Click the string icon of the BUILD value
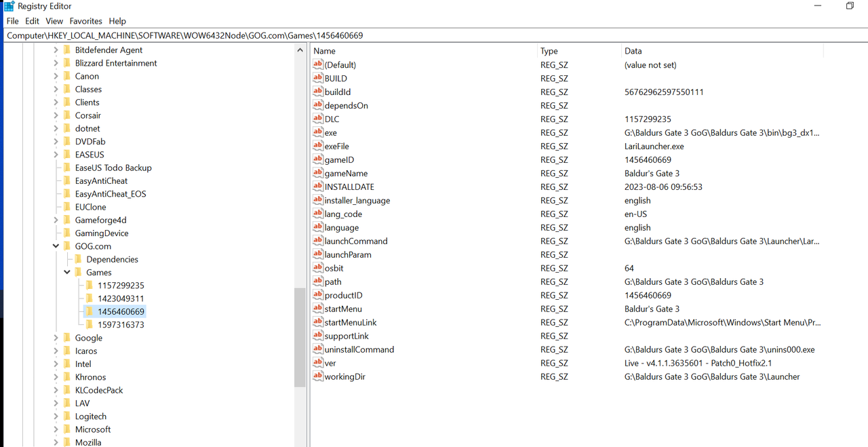 (318, 78)
